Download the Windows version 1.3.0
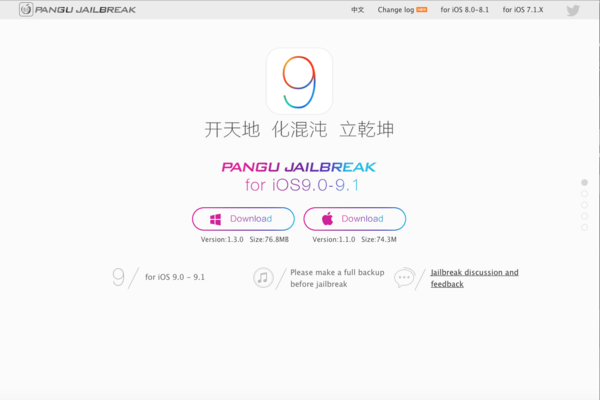This screenshot has height=400, width=600. coord(243,219)
